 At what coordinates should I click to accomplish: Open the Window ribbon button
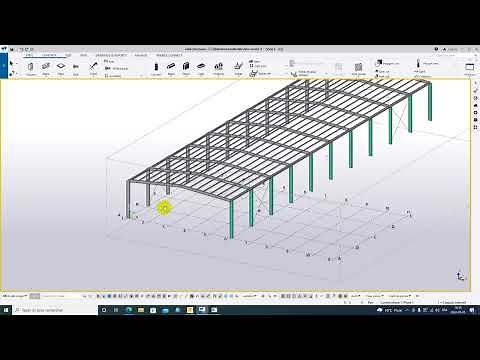pos(469,69)
